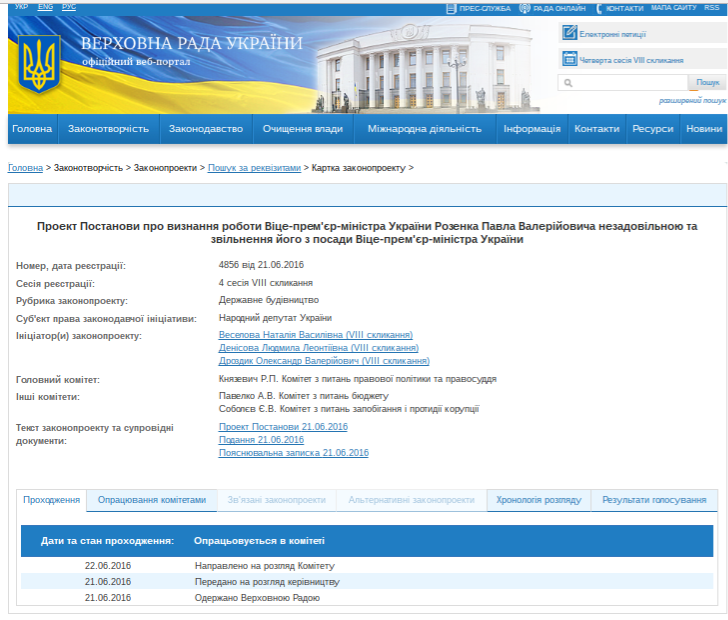Open Новини menu item
The height and width of the screenshot is (620, 728).
(x=704, y=129)
